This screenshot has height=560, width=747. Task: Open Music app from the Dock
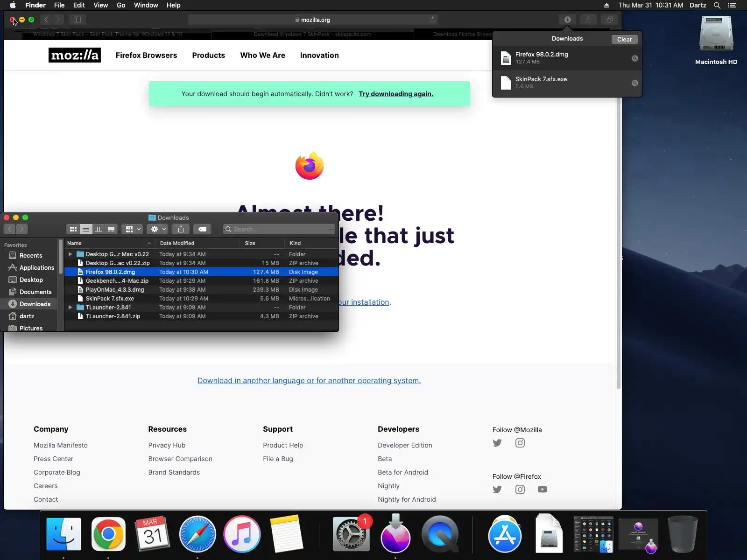242,534
